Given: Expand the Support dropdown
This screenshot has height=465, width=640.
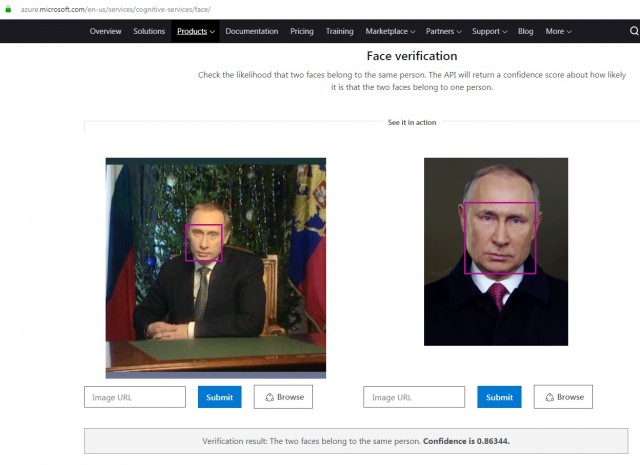Looking at the screenshot, I should click(489, 31).
